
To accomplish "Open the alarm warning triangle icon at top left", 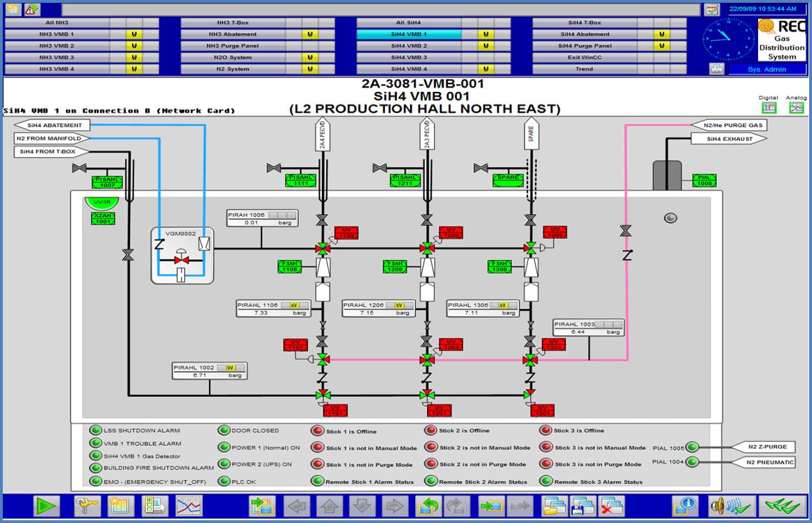I will (32, 9).
